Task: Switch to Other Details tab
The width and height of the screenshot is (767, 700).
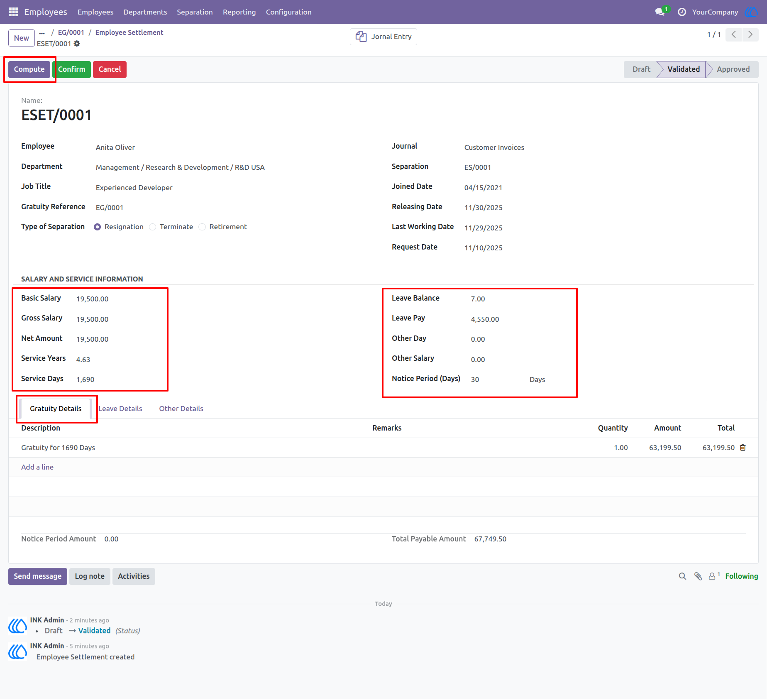Action: [181, 409]
